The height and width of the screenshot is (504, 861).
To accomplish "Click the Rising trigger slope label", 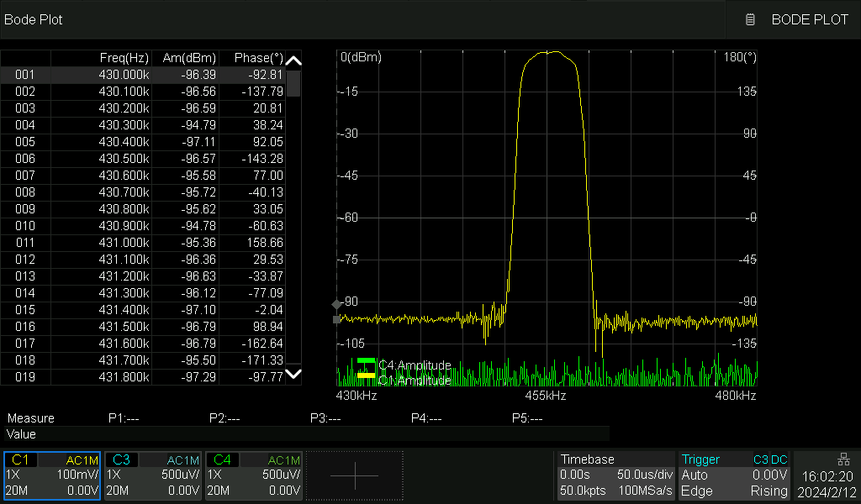I will [769, 491].
